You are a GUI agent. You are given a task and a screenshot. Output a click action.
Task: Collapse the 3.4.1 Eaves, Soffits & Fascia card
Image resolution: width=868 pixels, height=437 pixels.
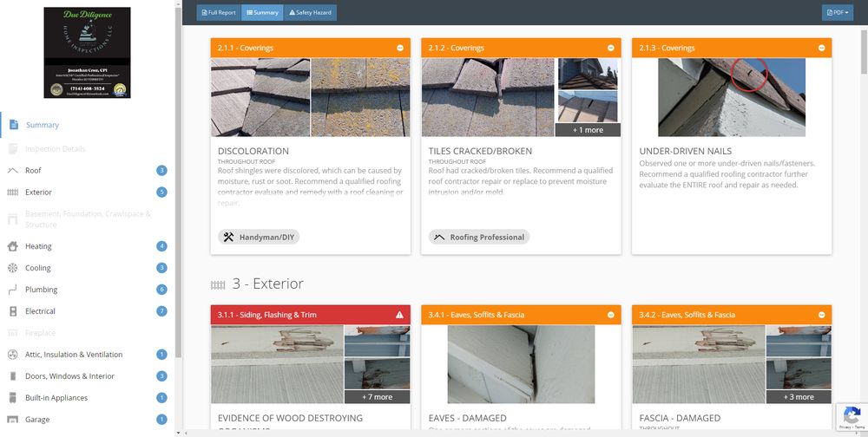[610, 315]
